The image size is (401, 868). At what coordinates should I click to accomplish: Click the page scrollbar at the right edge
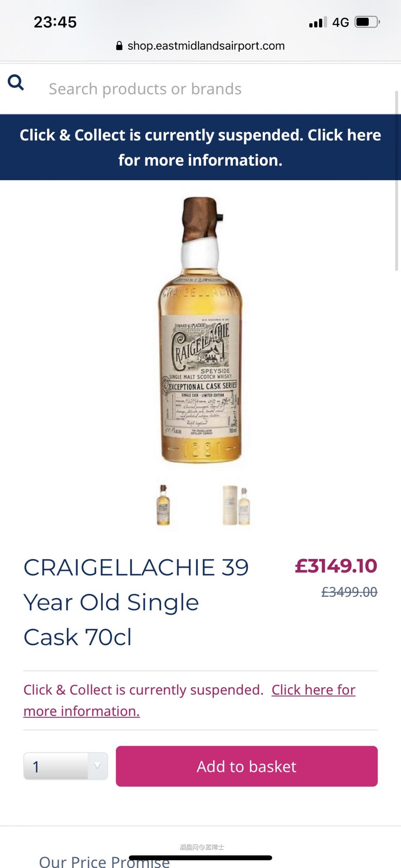tap(397, 181)
